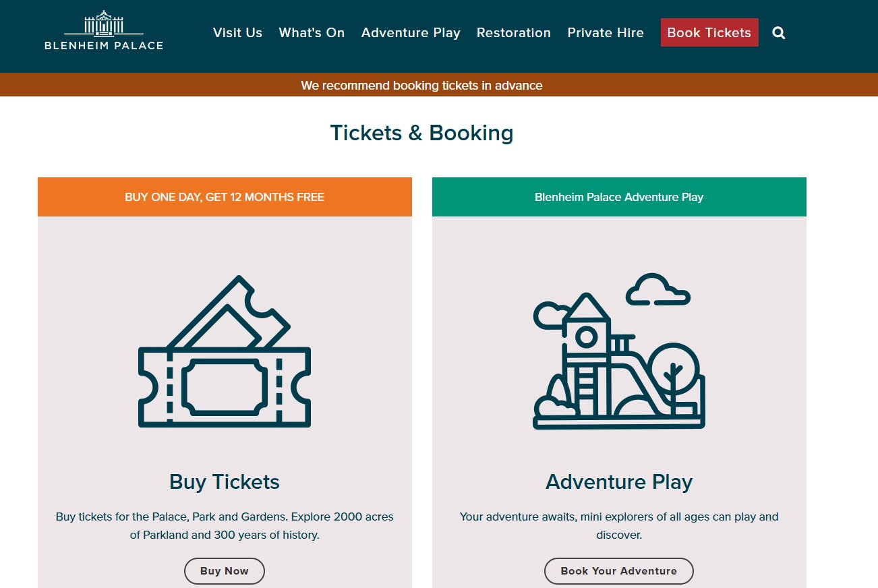878x588 pixels.
Task: Click the Buy tickets description text
Action: coord(225,526)
